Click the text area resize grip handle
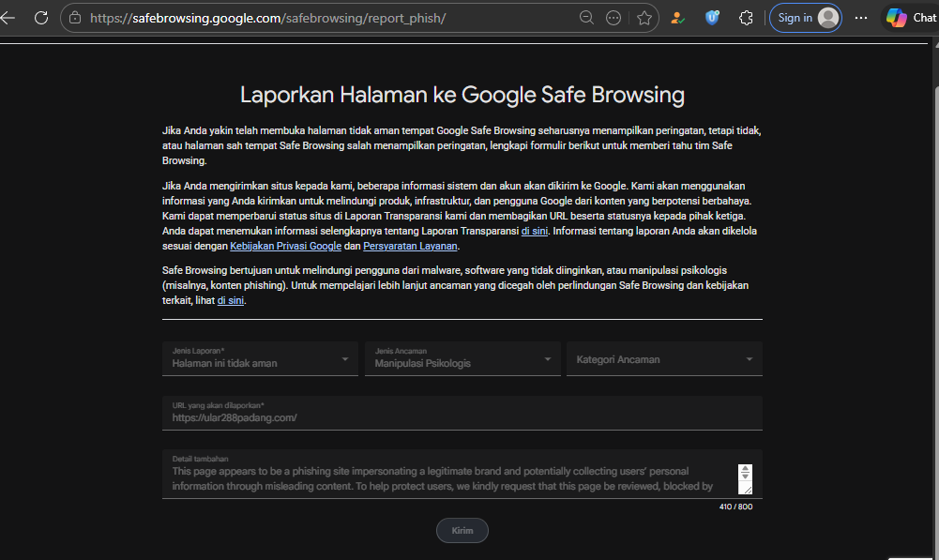 (747, 490)
